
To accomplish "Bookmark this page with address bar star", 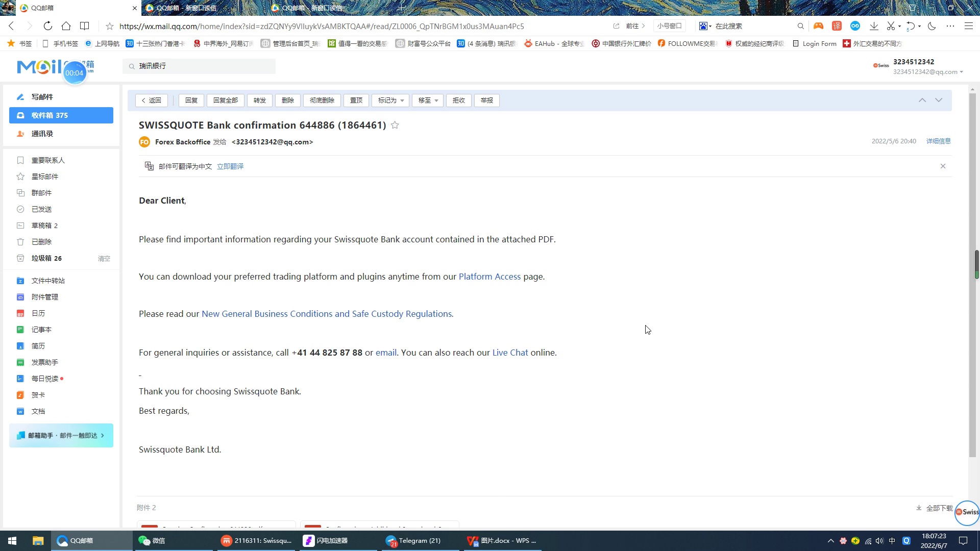I will [109, 26].
